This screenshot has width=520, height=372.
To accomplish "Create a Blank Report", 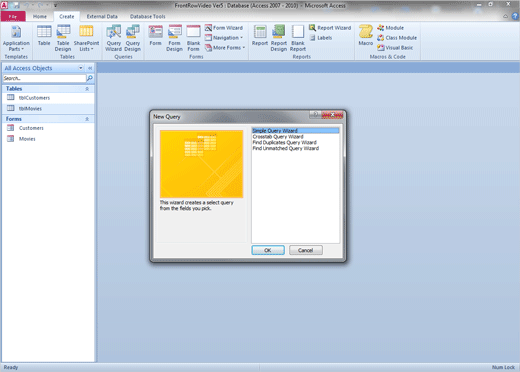I will [298, 39].
